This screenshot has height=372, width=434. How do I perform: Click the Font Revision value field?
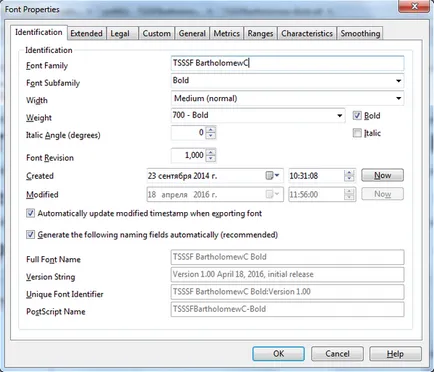click(189, 155)
